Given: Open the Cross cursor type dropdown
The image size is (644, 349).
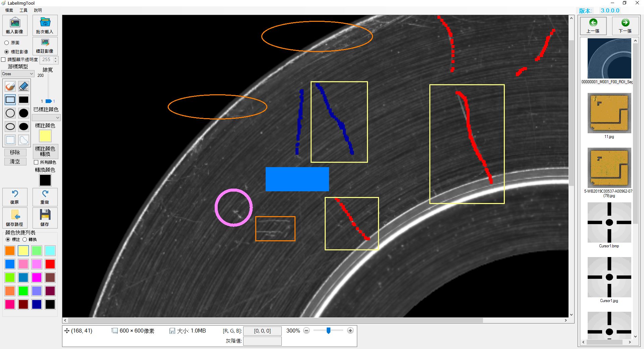Looking at the screenshot, I should pos(17,74).
